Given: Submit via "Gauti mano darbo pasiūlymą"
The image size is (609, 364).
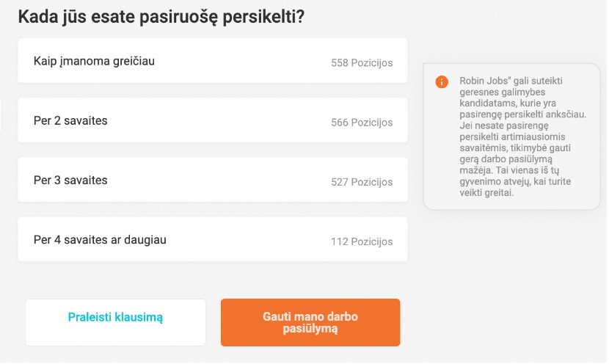Looking at the screenshot, I should click(x=310, y=322).
